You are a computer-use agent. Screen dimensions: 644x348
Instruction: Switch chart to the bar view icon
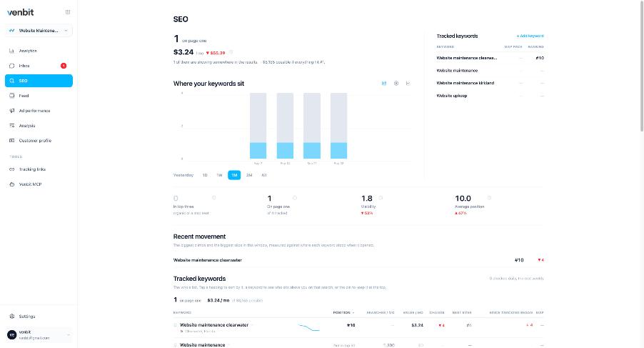[x=384, y=84]
